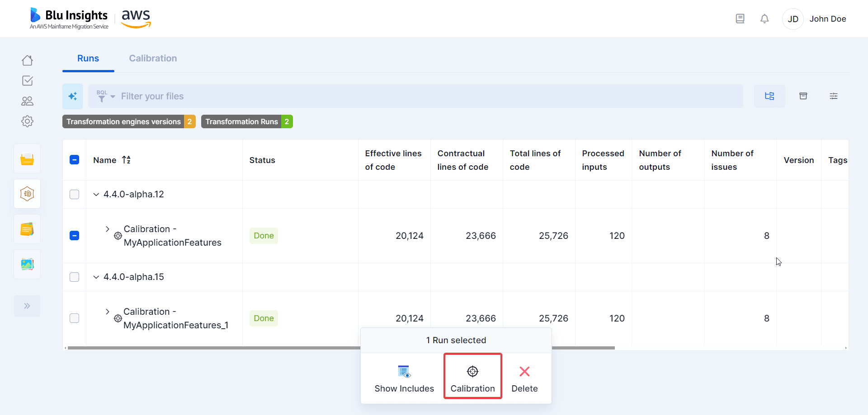Open the BQL filter type dropdown
868x415 pixels.
click(x=106, y=96)
